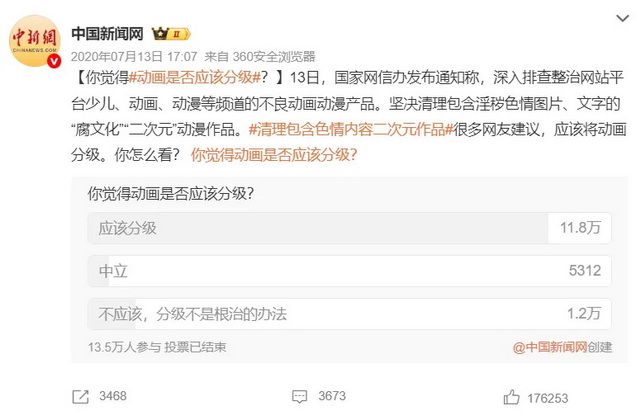Vote for the 应该分级 poll option
The image size is (640, 416).
[x=346, y=228]
